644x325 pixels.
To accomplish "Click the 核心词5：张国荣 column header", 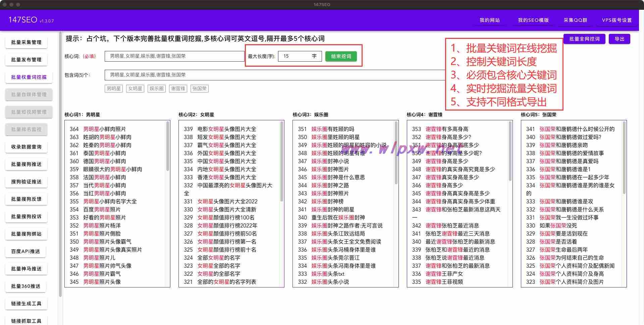I will pyautogui.click(x=538, y=115).
